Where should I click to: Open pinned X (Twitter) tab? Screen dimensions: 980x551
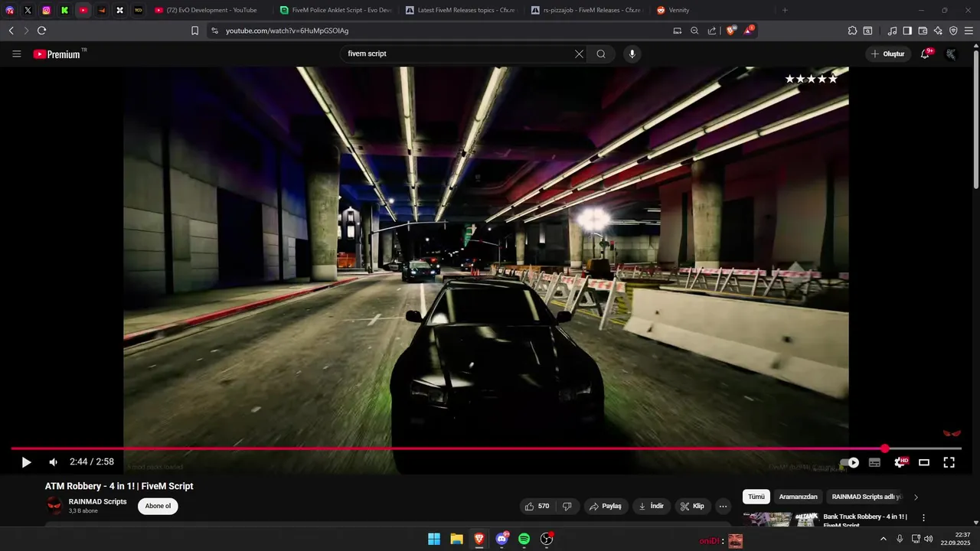(x=28, y=10)
